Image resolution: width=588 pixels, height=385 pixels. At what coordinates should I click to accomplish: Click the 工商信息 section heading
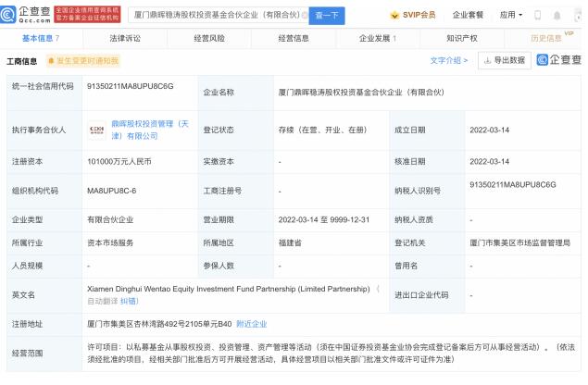click(x=21, y=61)
